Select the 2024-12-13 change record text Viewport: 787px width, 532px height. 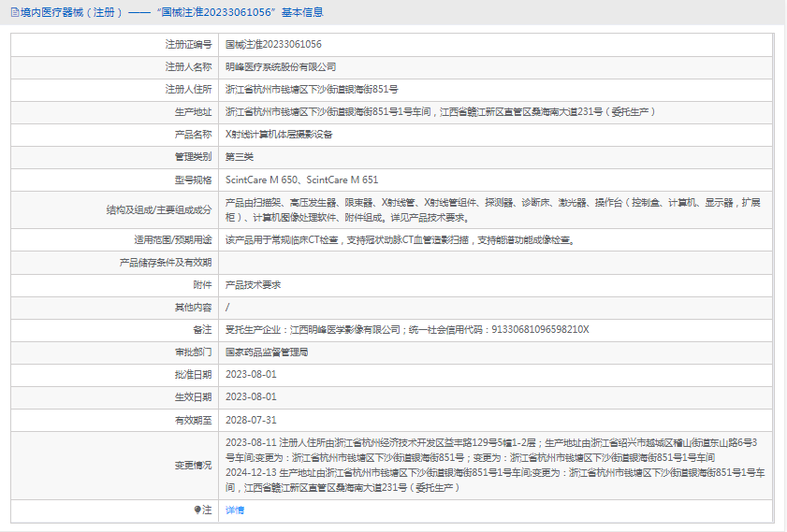point(495,480)
